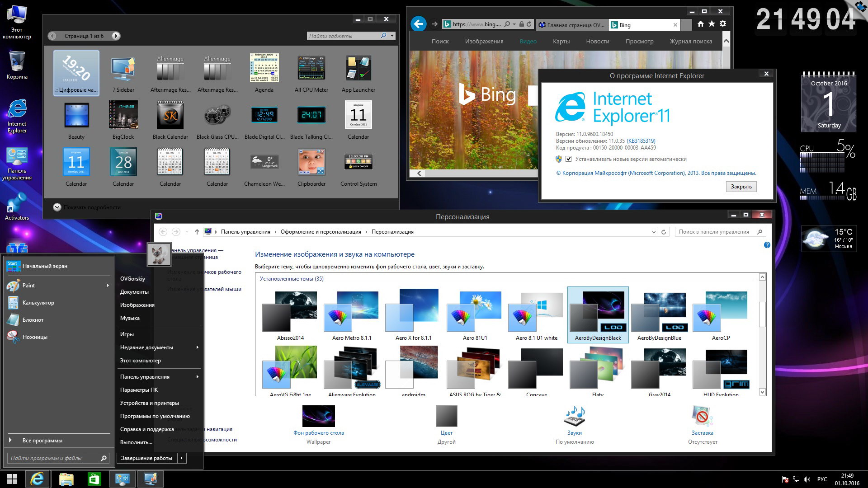Open Internet Explorer Tools gear
Viewport: 868px width, 488px height.
(723, 24)
